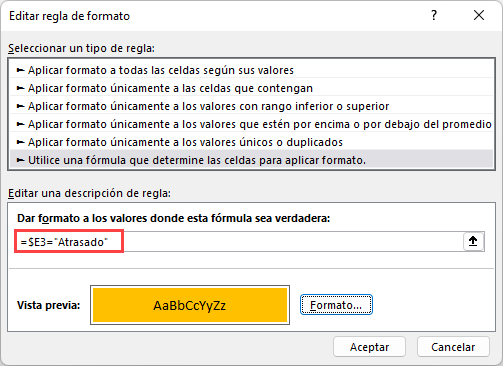Screen dimensions: 503x366
Task: Click the 'Editar una descripción de regla' label
Action: [89, 193]
